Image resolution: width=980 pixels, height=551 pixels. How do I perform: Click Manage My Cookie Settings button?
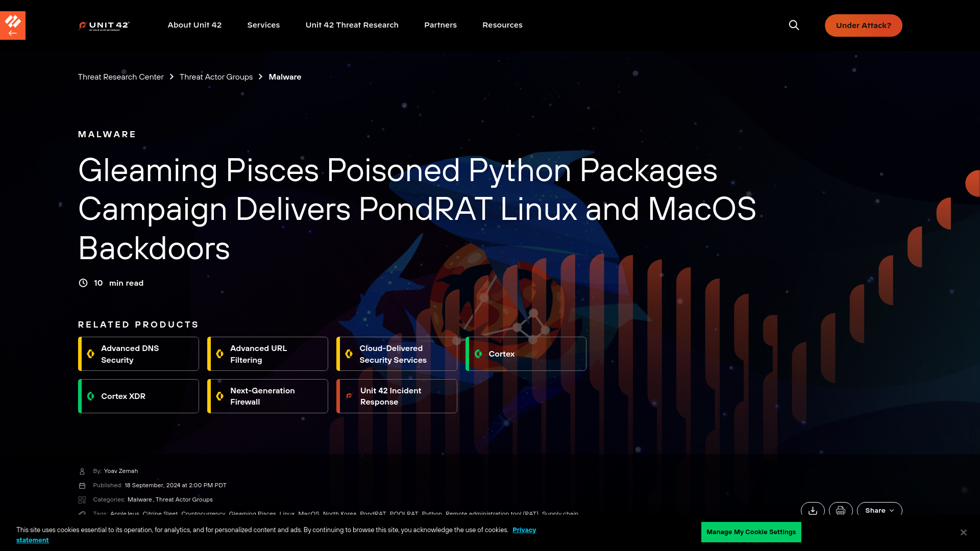tap(751, 532)
